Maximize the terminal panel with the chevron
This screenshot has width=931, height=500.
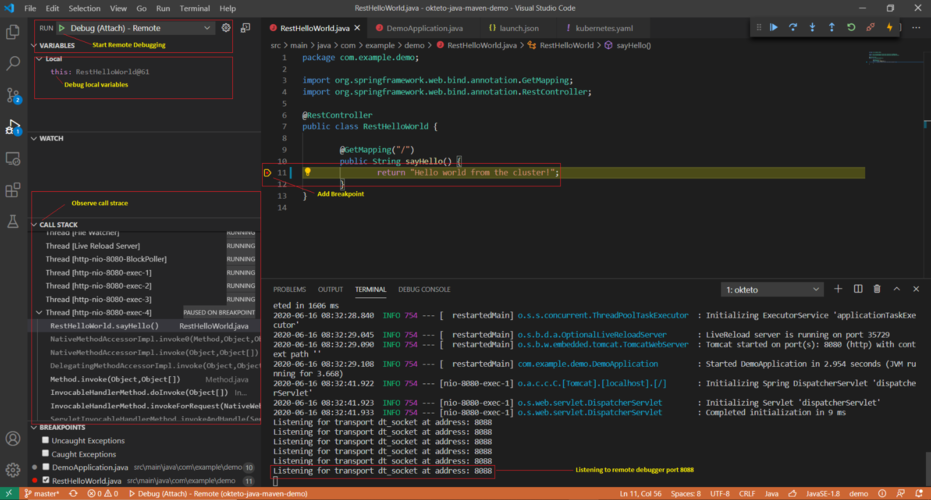coord(897,289)
